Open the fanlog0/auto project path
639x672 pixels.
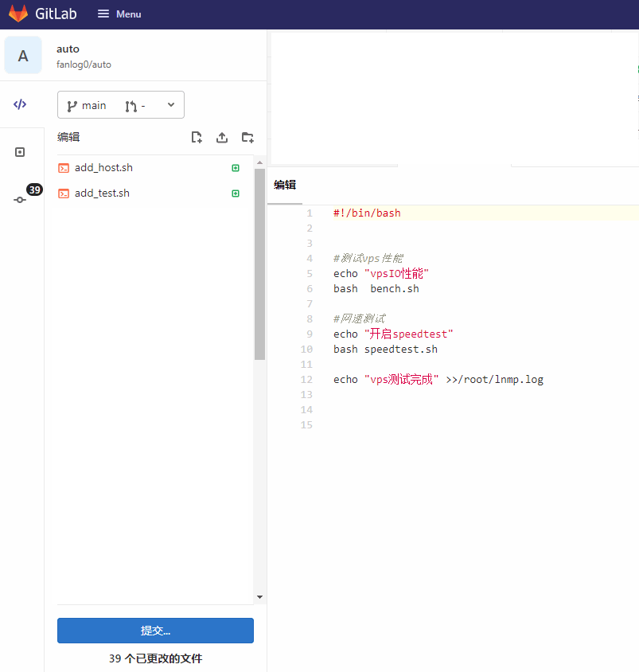(x=84, y=64)
